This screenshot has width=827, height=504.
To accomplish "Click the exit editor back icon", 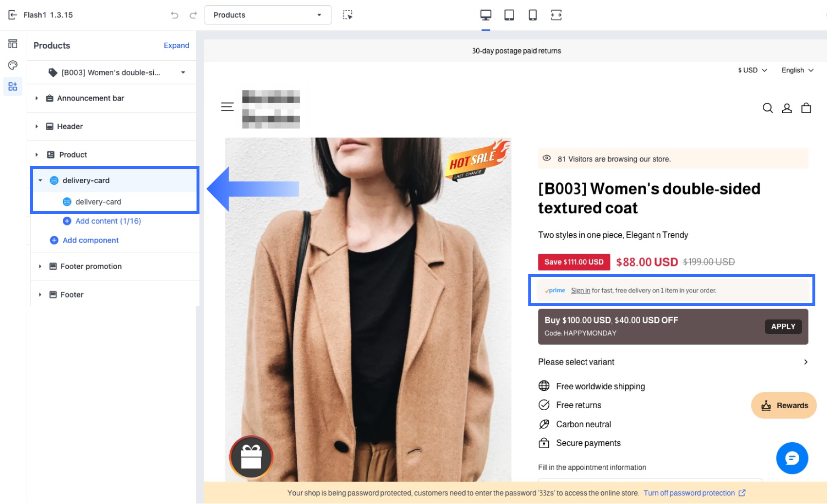I will (13, 15).
